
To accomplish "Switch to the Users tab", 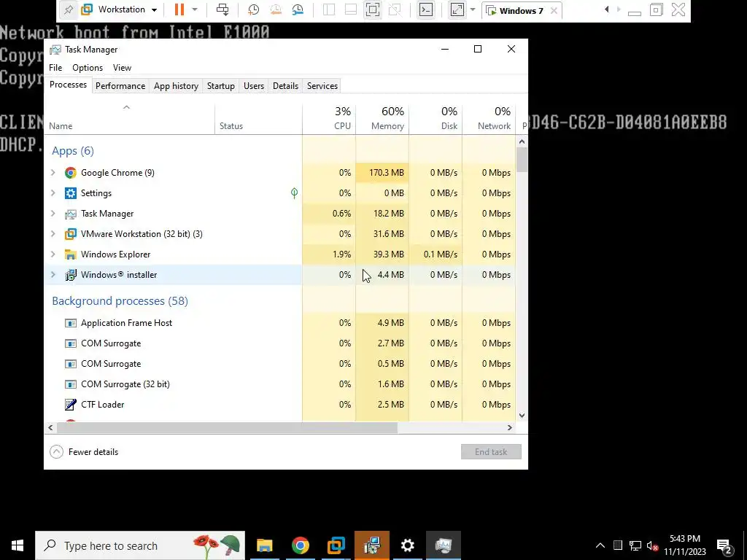I will (253, 86).
